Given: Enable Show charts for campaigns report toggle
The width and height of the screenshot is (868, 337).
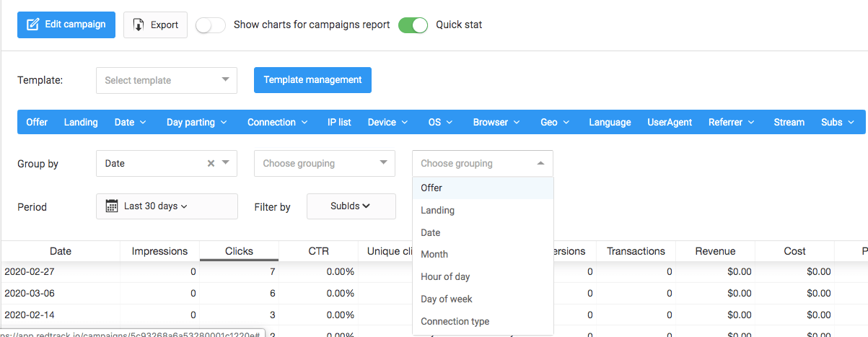Looking at the screenshot, I should click(x=211, y=25).
